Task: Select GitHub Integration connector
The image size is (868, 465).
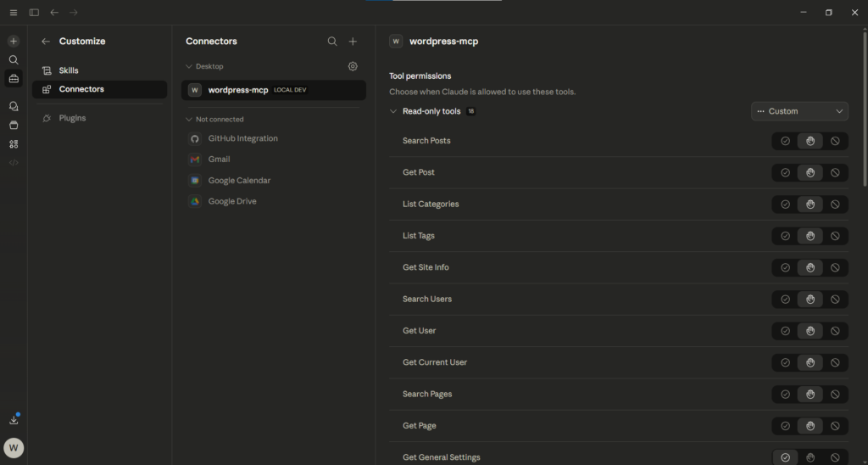Action: click(242, 138)
